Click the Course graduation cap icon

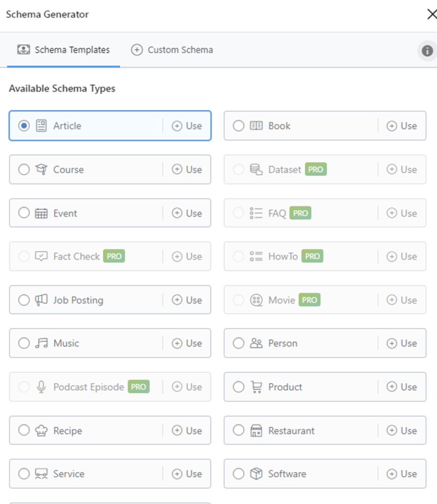click(x=41, y=169)
